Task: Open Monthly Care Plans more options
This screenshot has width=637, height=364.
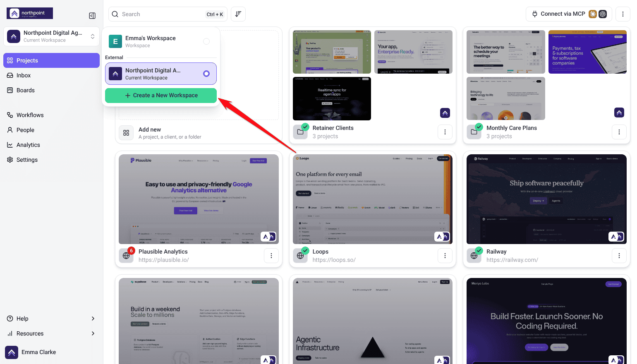Action: 619,132
